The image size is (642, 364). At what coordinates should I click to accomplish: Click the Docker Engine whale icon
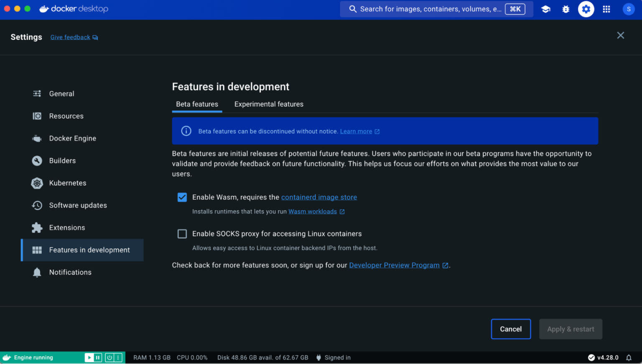[x=37, y=138]
